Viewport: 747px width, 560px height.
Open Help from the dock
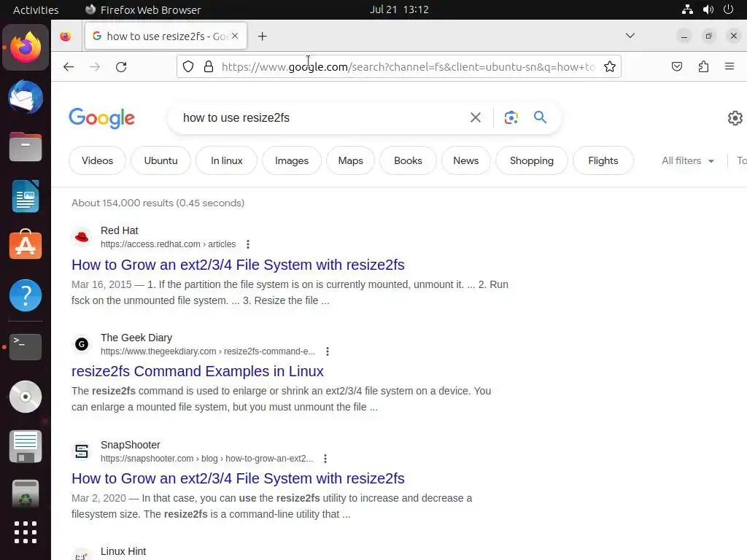tap(26, 295)
